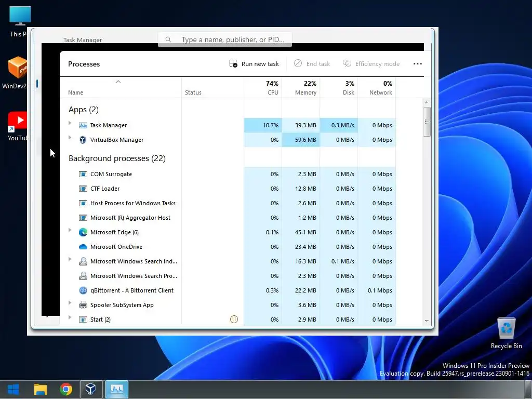Click the Apps (2) group header
This screenshot has width=532, height=399.
[x=84, y=110]
